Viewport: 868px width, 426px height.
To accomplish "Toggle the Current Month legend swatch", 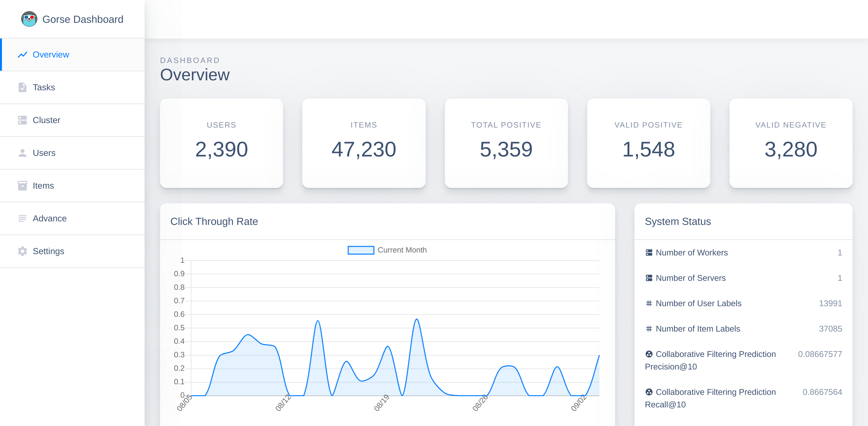I will [360, 250].
